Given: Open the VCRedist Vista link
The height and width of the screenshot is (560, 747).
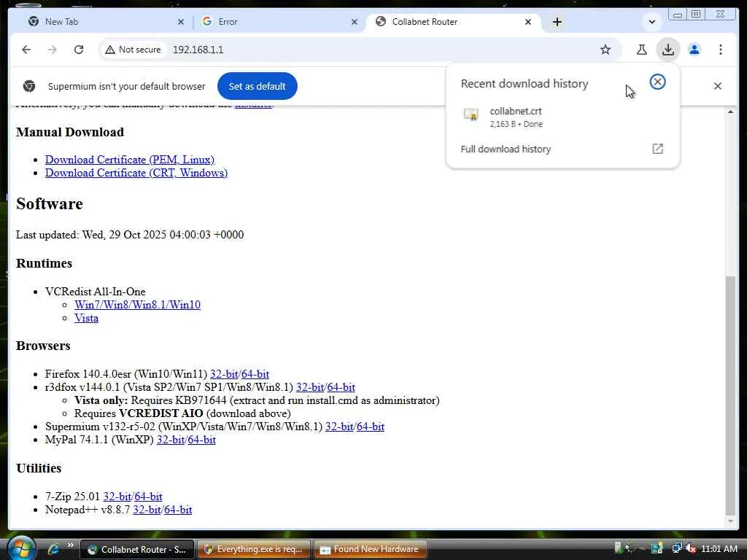Looking at the screenshot, I should coord(86,318).
